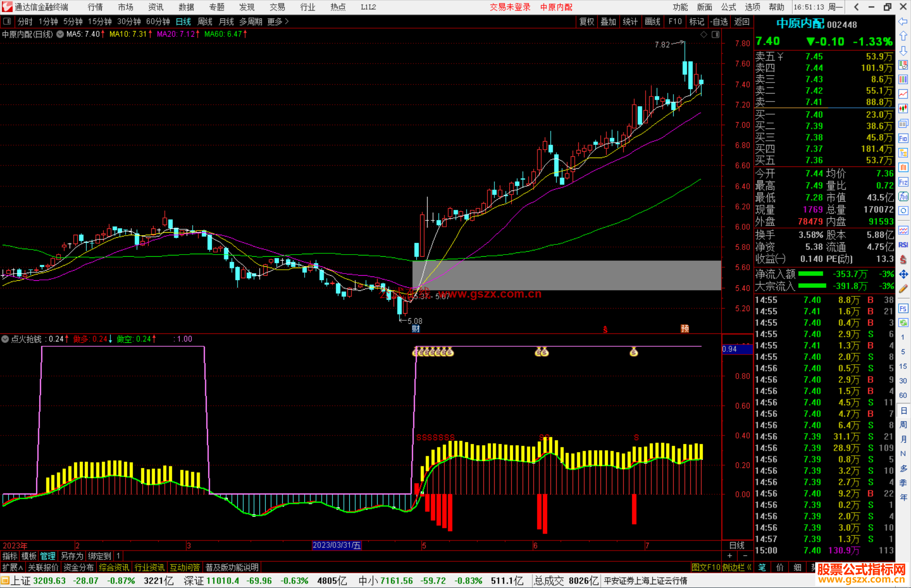
Task: Open the 图文F10 link at bottom
Action: click(x=706, y=567)
